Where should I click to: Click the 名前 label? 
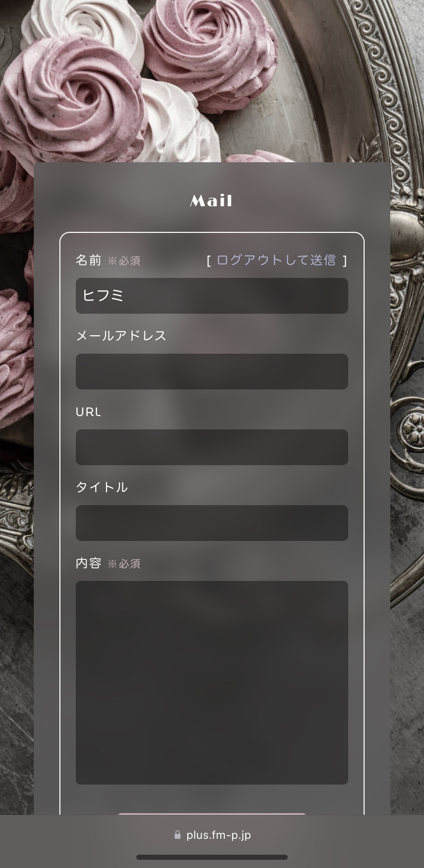click(89, 260)
